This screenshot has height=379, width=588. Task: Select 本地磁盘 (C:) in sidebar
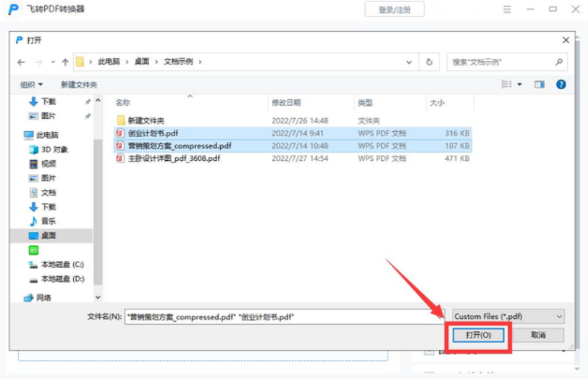(62, 265)
